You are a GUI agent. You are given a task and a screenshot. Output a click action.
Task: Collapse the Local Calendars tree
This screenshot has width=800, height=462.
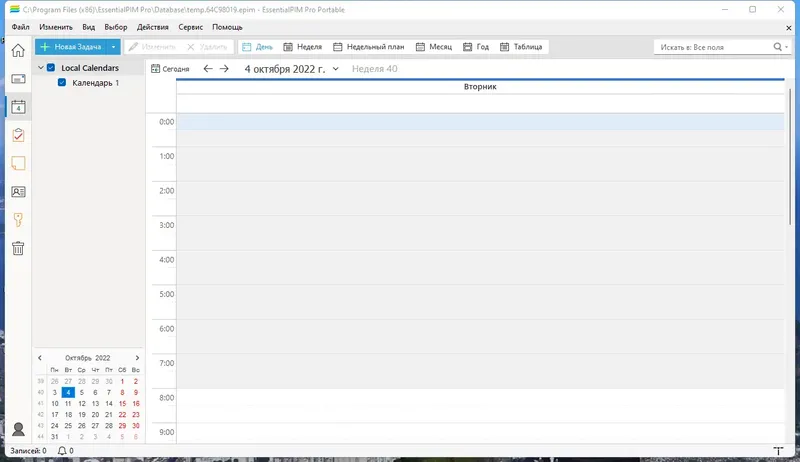pyautogui.click(x=41, y=67)
